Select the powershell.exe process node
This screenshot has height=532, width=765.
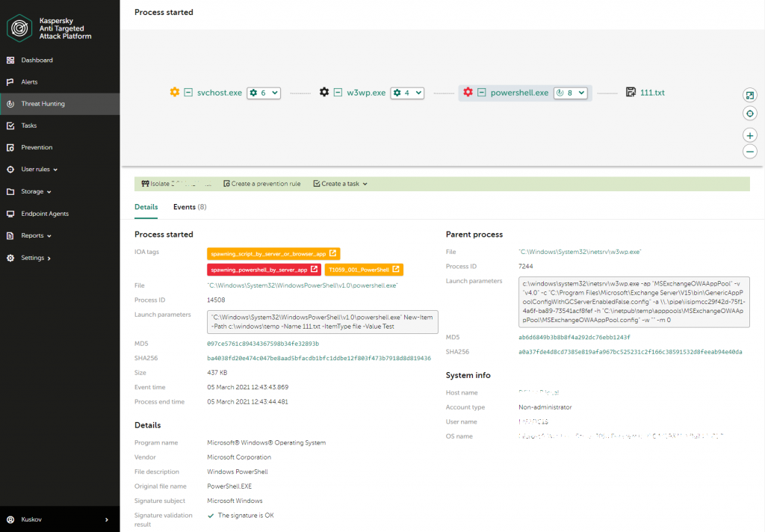pos(520,93)
